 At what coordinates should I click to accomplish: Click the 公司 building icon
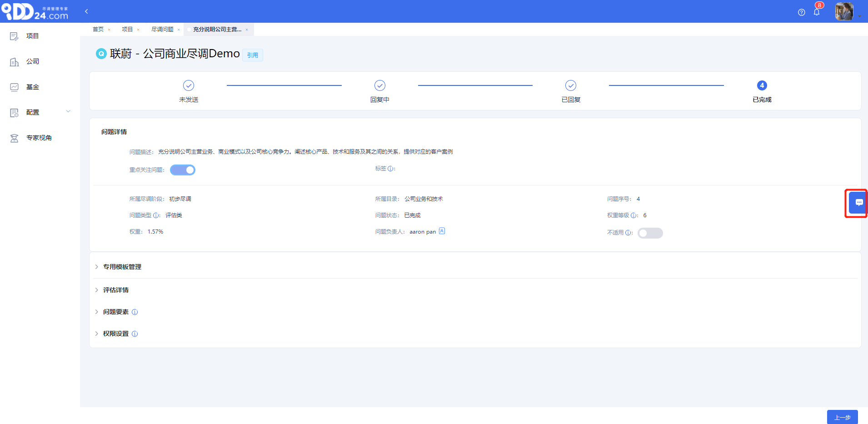click(x=14, y=62)
